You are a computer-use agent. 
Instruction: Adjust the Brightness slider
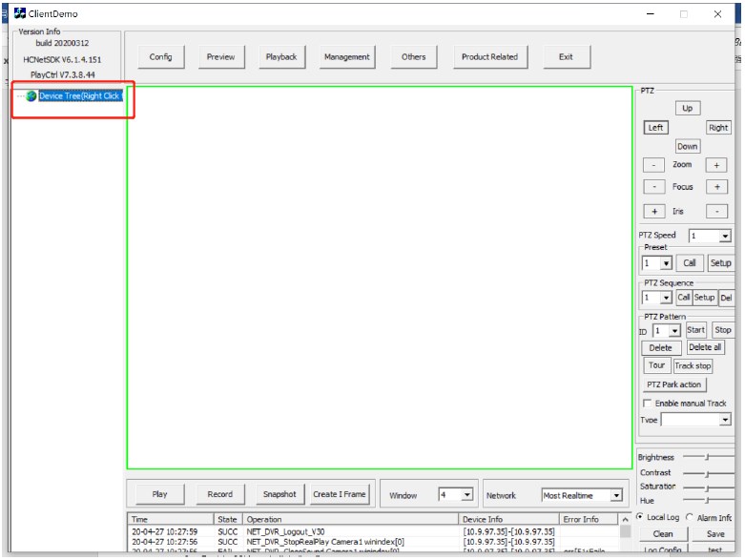[707, 458]
